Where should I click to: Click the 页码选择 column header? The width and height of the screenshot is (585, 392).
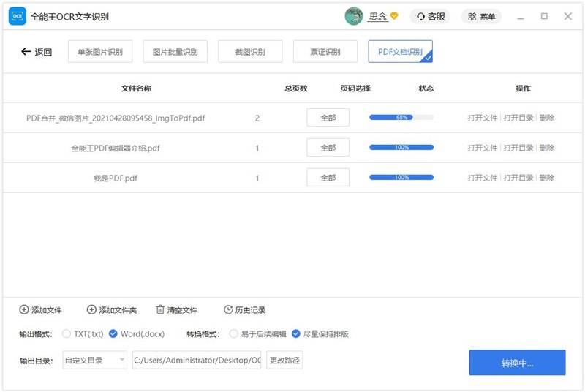pyautogui.click(x=355, y=88)
